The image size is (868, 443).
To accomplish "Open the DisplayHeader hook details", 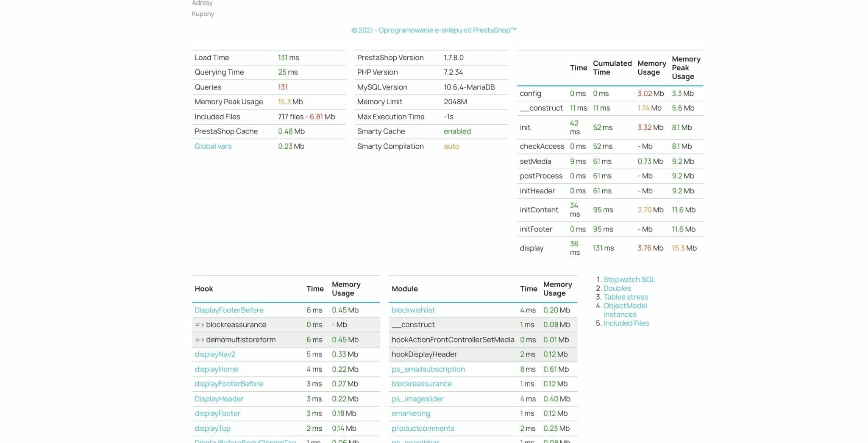I will (x=219, y=398).
